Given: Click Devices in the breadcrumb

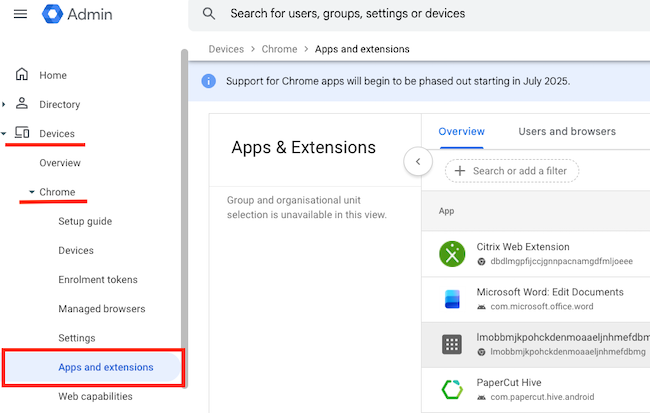Looking at the screenshot, I should coord(226,49).
